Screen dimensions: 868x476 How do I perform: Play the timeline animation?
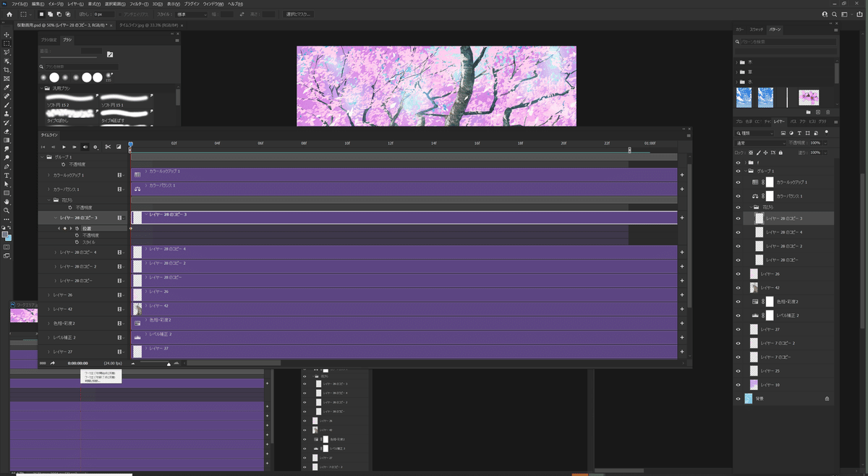point(64,147)
